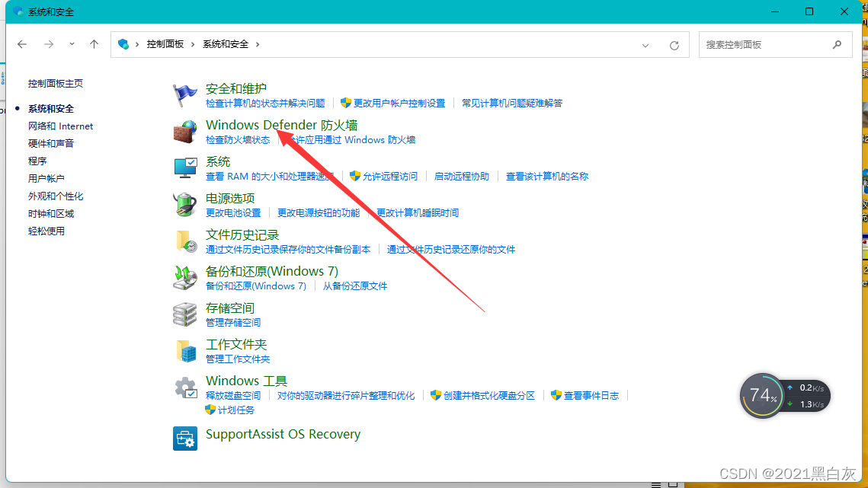868x488 pixels.
Task: Click the control panel icon in address bar
Action: tap(123, 44)
